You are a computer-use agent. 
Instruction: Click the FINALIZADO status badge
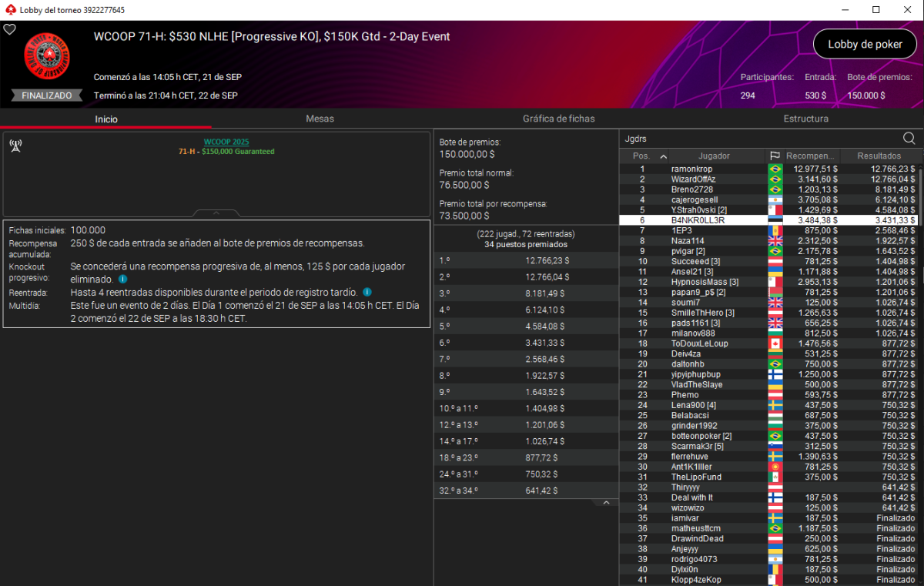[x=47, y=95]
